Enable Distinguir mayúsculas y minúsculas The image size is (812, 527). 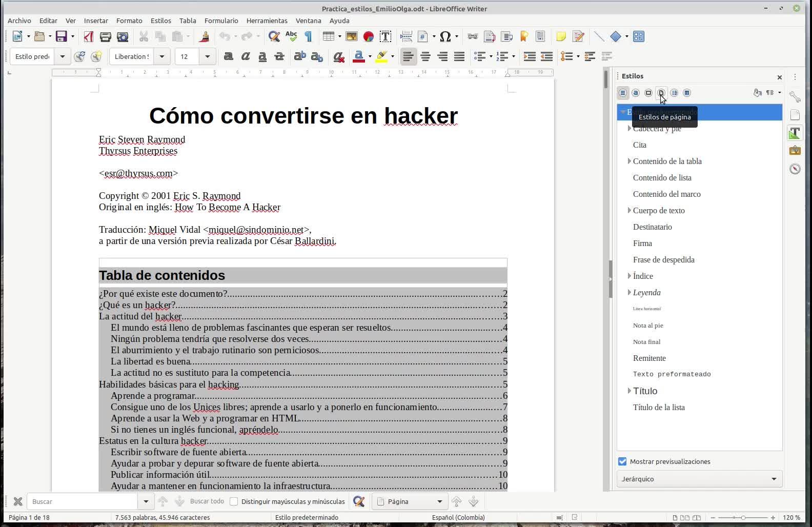pyautogui.click(x=234, y=501)
